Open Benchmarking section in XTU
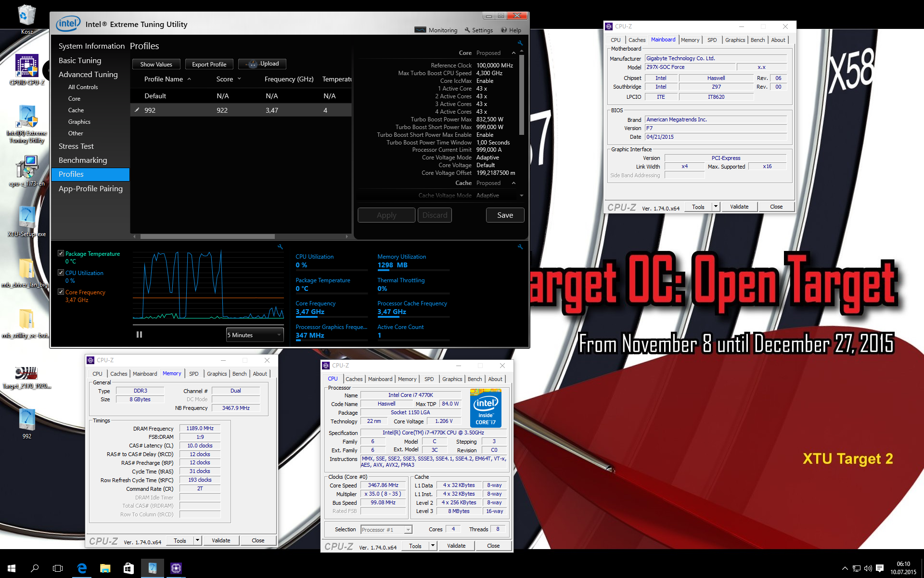The height and width of the screenshot is (578, 924). tap(83, 160)
